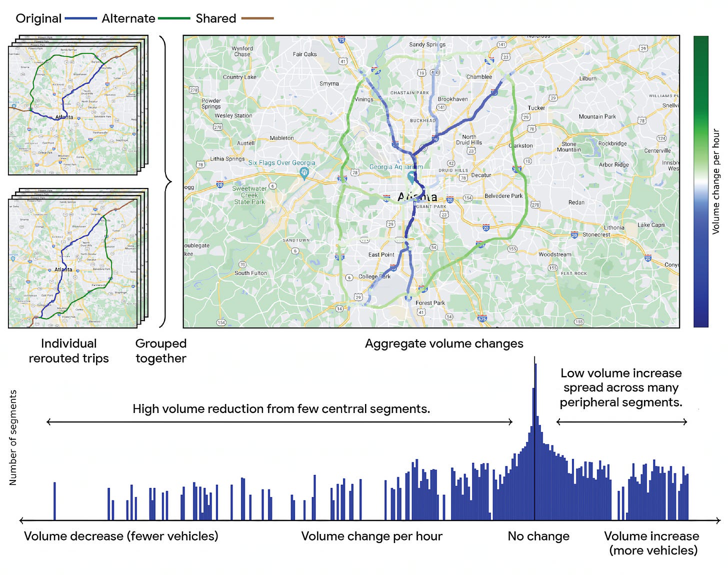The height and width of the screenshot is (575, 728).
Task: Click the 'Fair Oaks' map label
Action: (304, 54)
